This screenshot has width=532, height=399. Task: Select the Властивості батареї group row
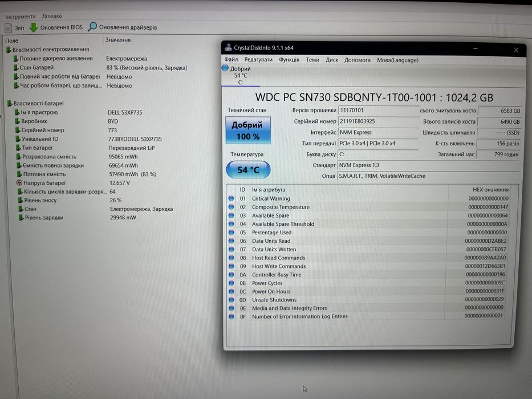click(35, 103)
